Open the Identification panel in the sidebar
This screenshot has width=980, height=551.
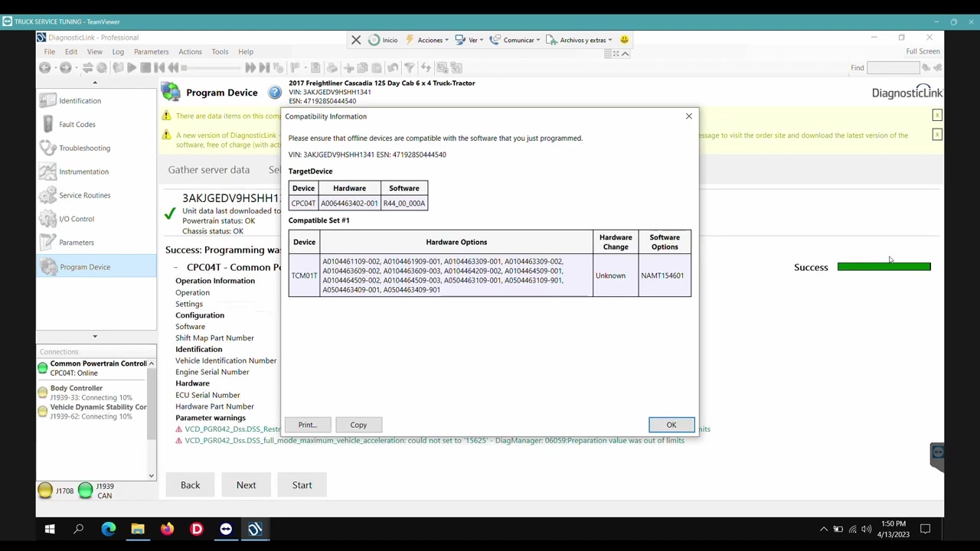(80, 101)
